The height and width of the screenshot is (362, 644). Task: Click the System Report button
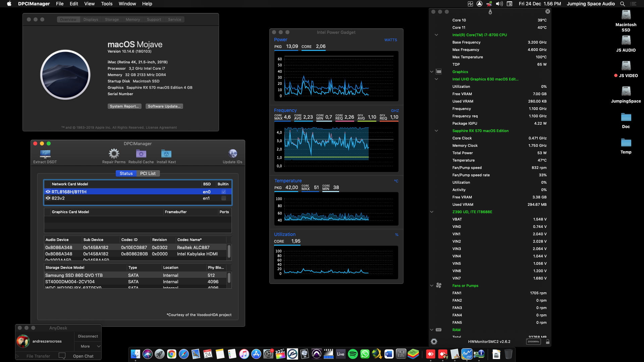pyautogui.click(x=124, y=106)
